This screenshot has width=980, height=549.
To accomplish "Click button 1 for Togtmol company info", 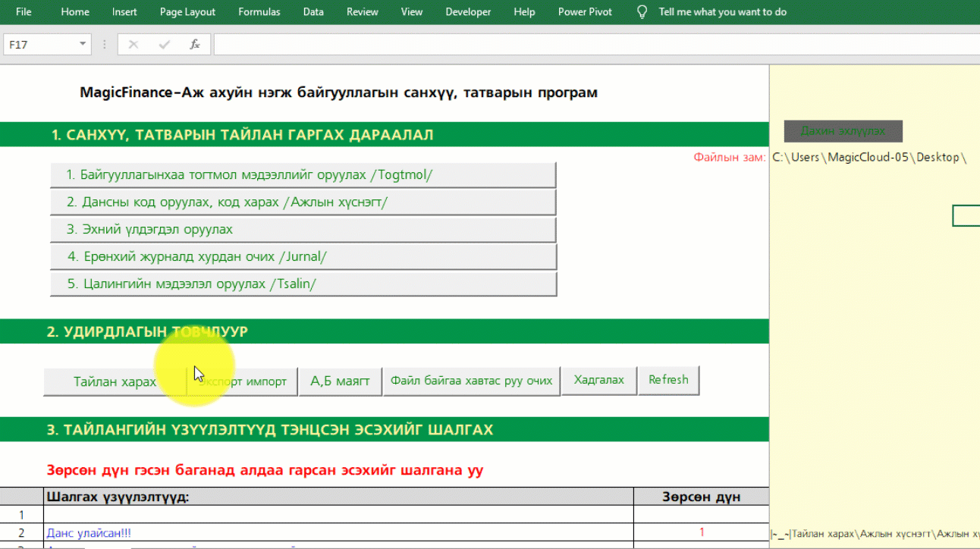I will pos(303,174).
